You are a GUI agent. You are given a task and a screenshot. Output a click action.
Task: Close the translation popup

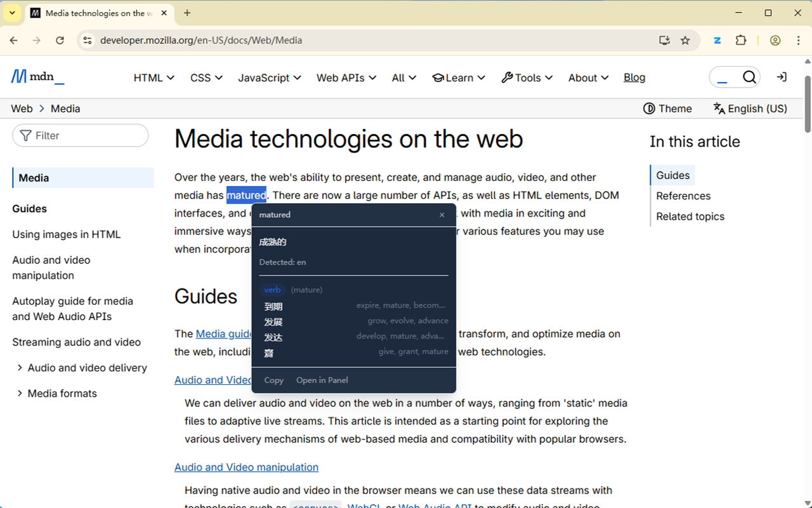(442, 215)
